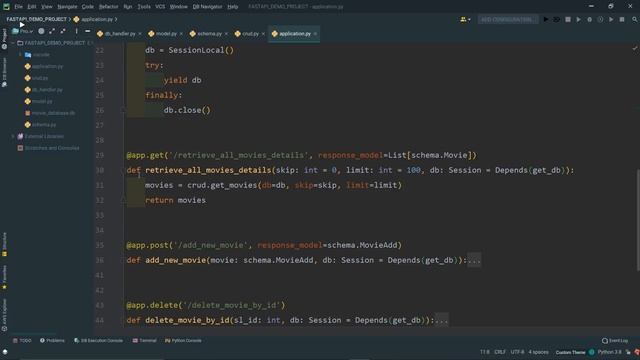This screenshot has width=640, height=360.
Task: Expand folded body of add_new_movie
Action: click(474, 260)
